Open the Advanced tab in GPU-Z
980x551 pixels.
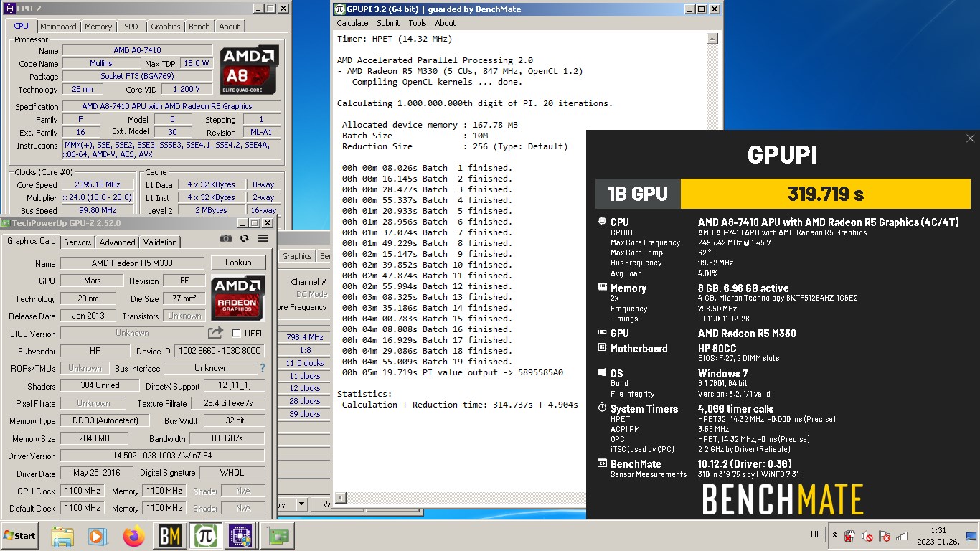tap(118, 242)
